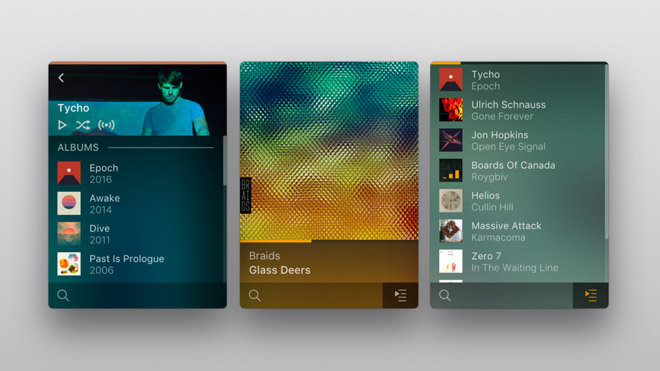Click the Glass Deers track title
The width and height of the screenshot is (660, 371).
point(279,270)
